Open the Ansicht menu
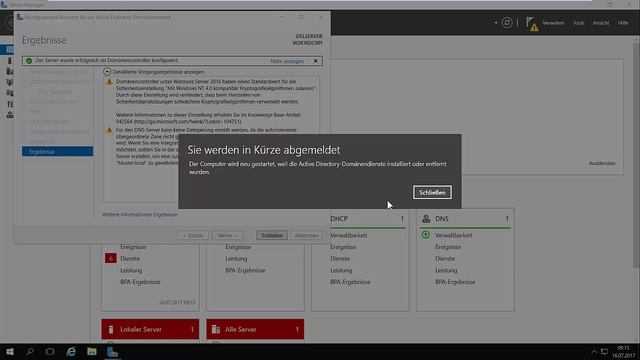Image resolution: width=640 pixels, height=360 pixels. tap(600, 23)
